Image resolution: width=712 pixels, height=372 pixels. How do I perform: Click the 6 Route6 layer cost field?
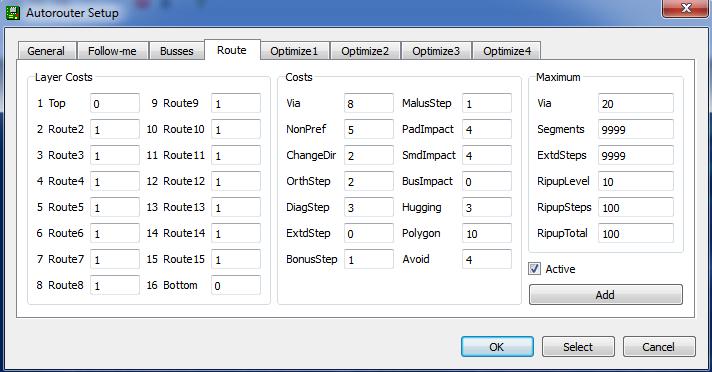[x=115, y=233]
